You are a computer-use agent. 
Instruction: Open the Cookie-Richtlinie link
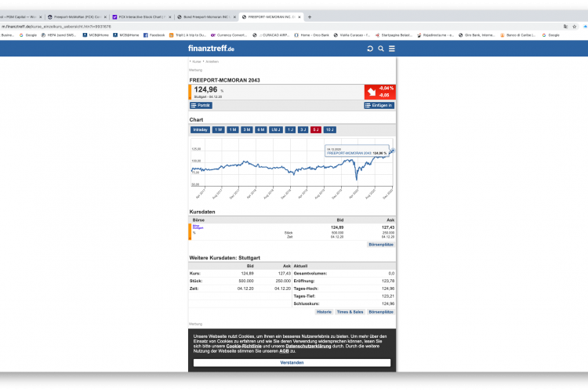point(244,347)
